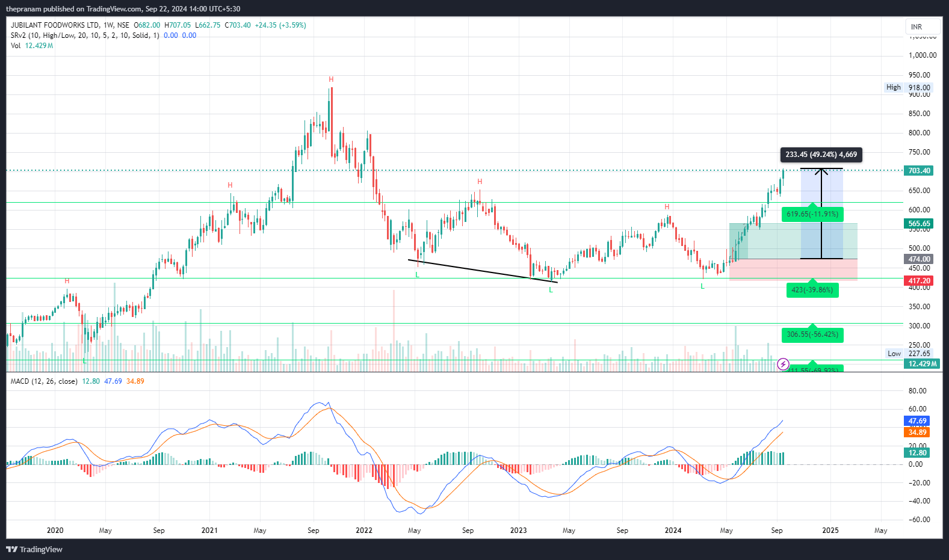Click the published-by header text

click(x=123, y=9)
